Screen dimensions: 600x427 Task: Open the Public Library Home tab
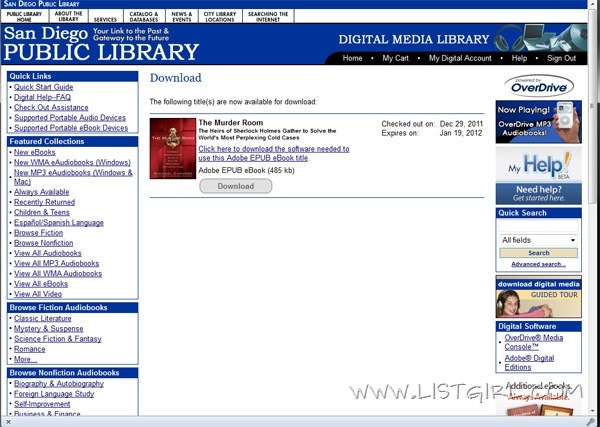click(x=24, y=16)
